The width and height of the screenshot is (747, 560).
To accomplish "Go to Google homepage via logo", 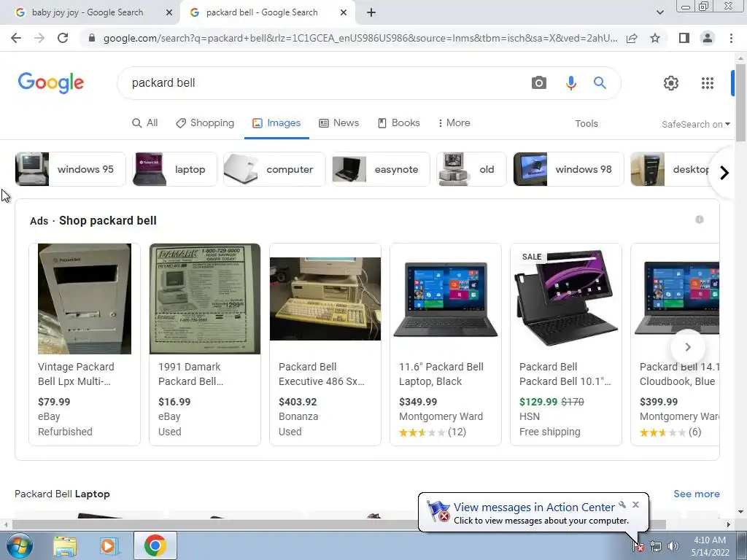I will pyautogui.click(x=51, y=83).
